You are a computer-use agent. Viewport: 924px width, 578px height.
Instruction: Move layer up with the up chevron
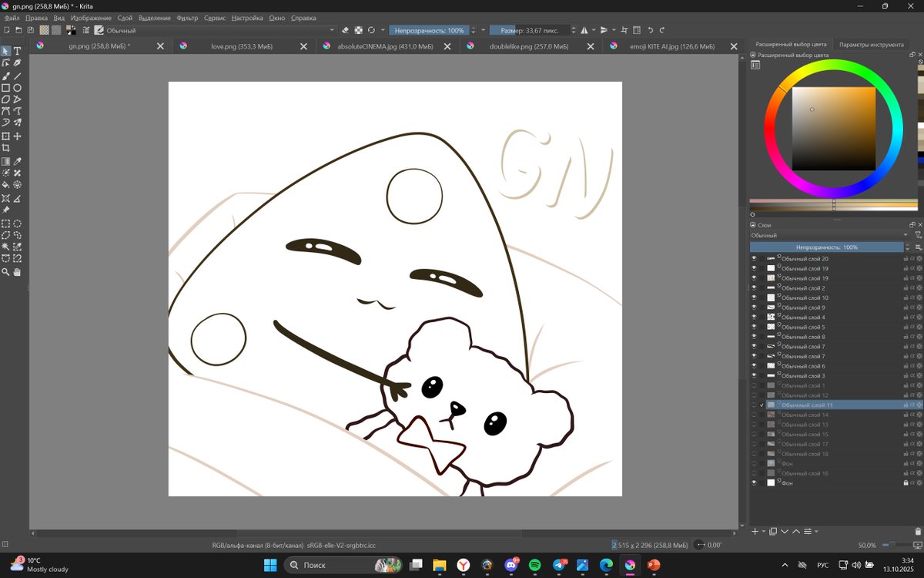pyautogui.click(x=796, y=531)
